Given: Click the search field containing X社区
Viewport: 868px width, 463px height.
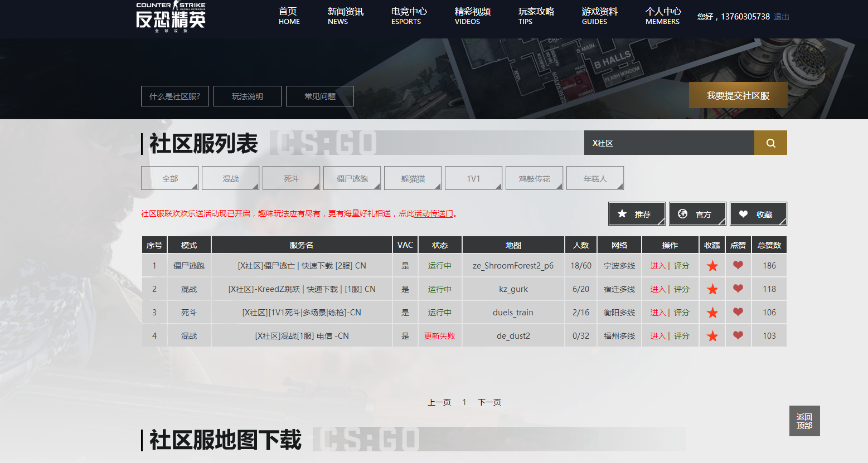Looking at the screenshot, I should coord(669,143).
